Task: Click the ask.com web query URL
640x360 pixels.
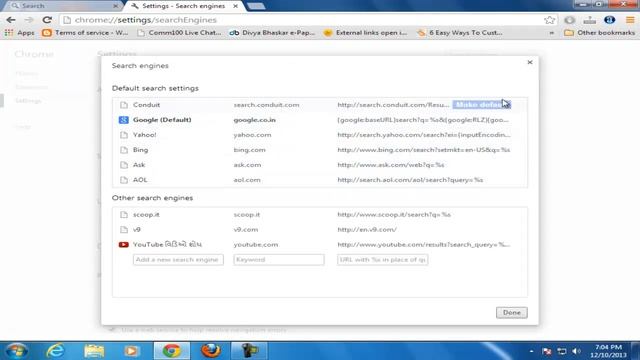Action: coord(391,165)
